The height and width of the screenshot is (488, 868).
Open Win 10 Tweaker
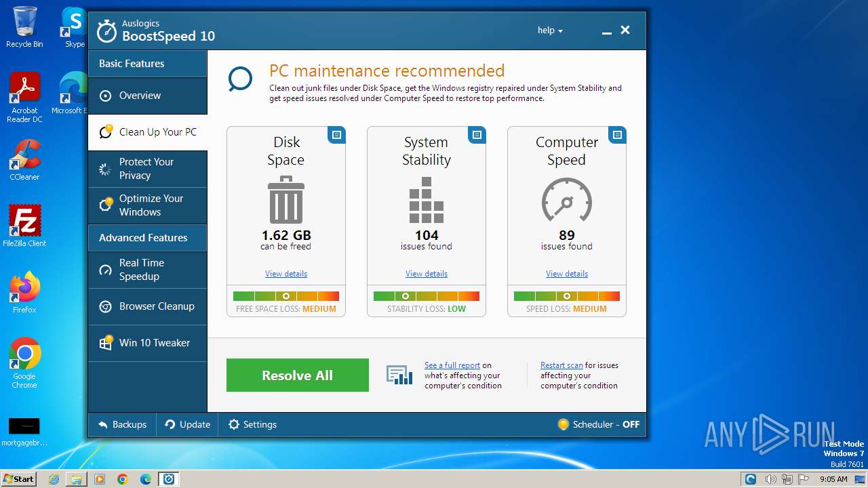click(147, 343)
